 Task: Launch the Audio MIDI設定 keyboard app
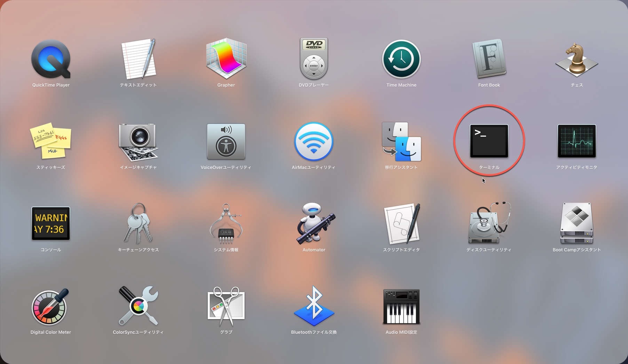402,306
